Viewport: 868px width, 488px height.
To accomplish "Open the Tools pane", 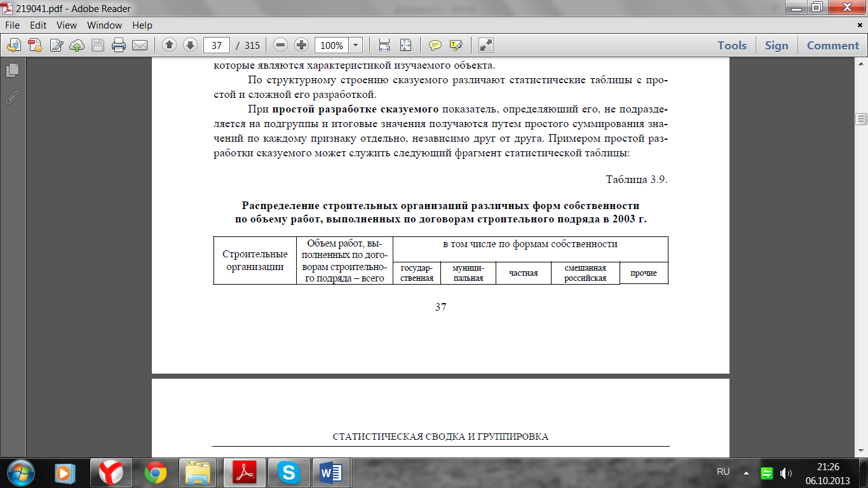I will click(732, 45).
